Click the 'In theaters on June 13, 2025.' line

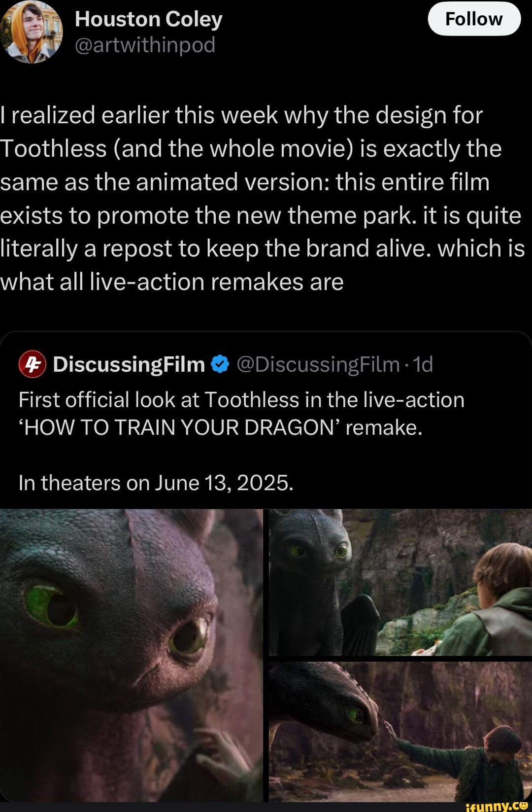(x=156, y=483)
